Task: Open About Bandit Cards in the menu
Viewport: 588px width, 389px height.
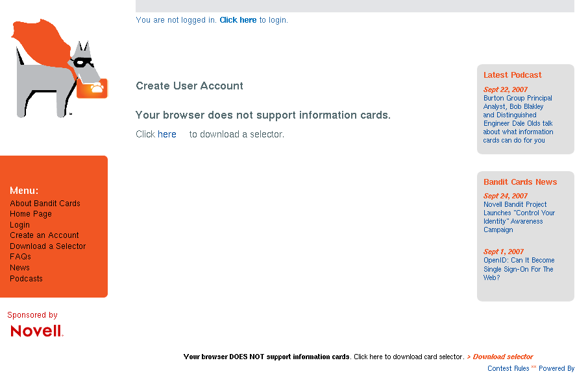Action: point(45,203)
